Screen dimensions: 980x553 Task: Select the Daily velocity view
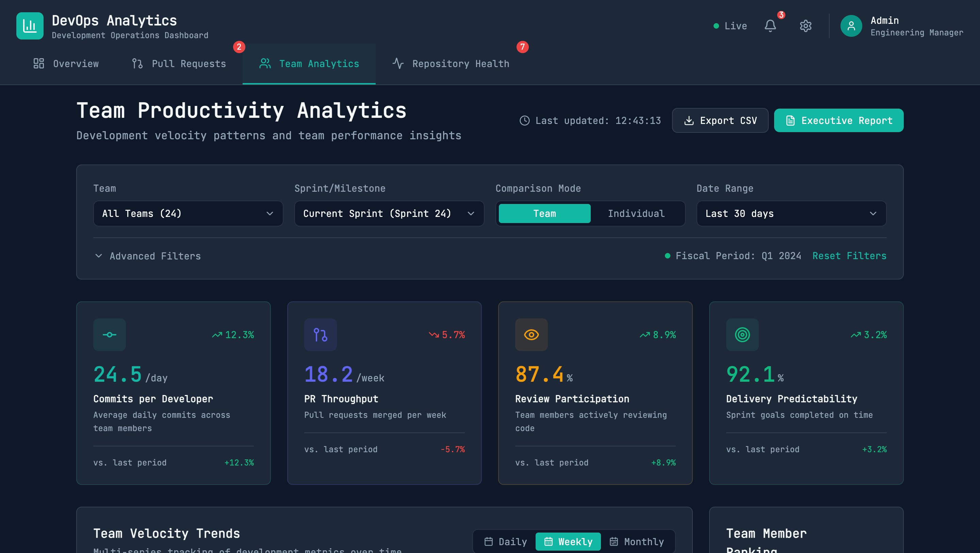(506, 541)
